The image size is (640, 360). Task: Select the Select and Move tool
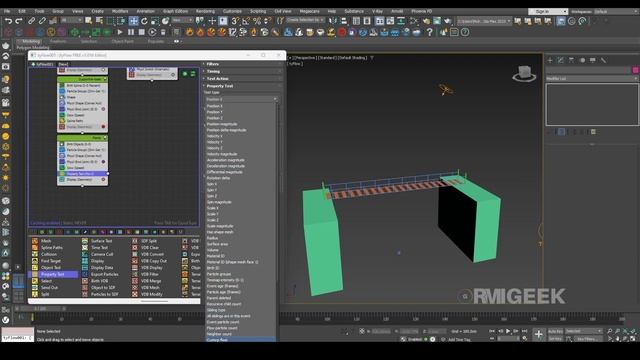click(133, 21)
